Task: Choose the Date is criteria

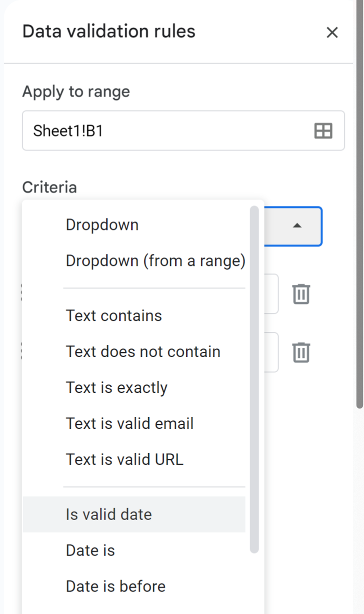Action: (90, 550)
